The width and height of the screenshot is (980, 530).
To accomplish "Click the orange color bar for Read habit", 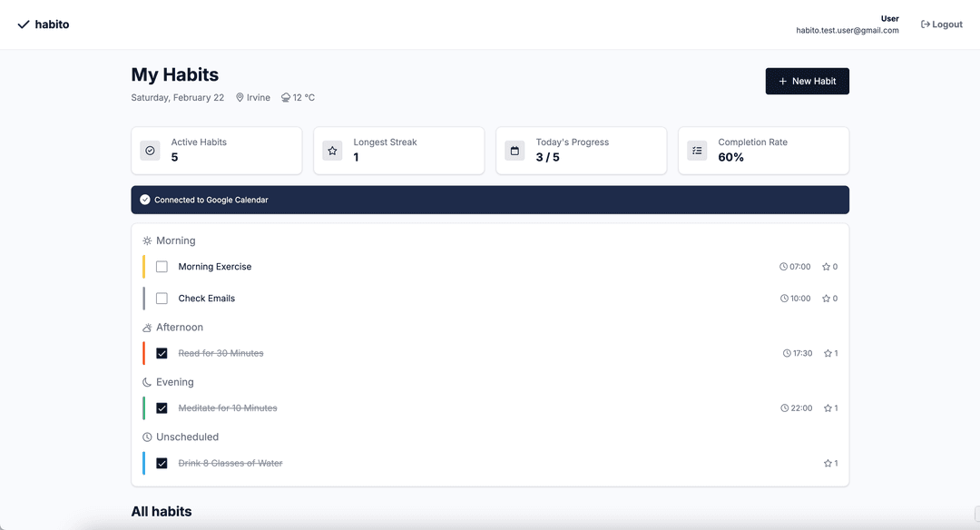I will pos(143,353).
